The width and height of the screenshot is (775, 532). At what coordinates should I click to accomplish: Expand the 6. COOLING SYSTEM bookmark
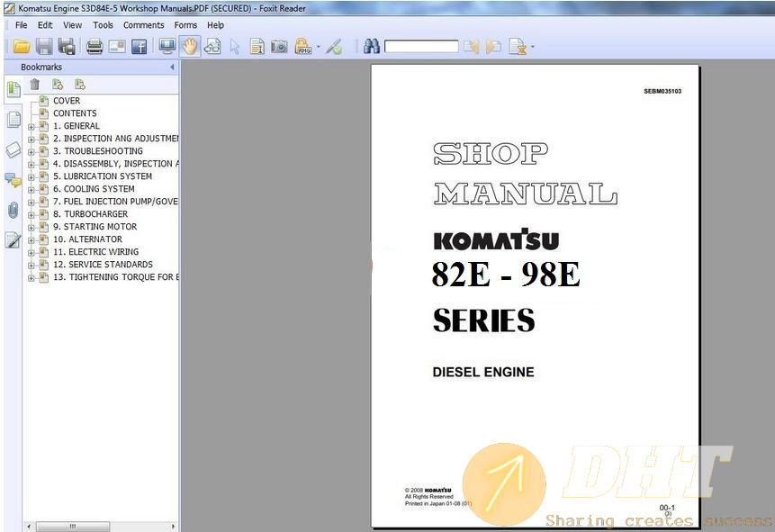(32, 189)
